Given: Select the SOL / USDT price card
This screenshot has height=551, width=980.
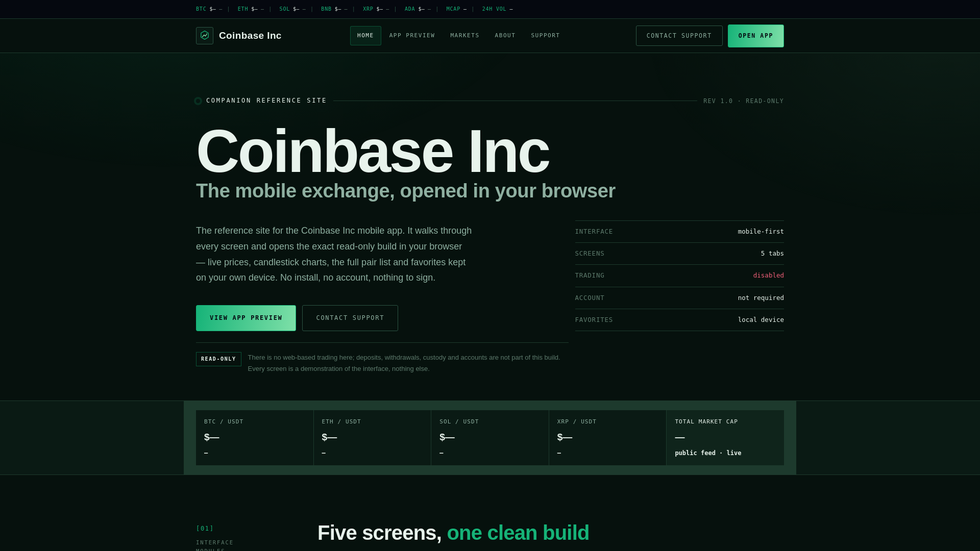Looking at the screenshot, I should point(490,438).
